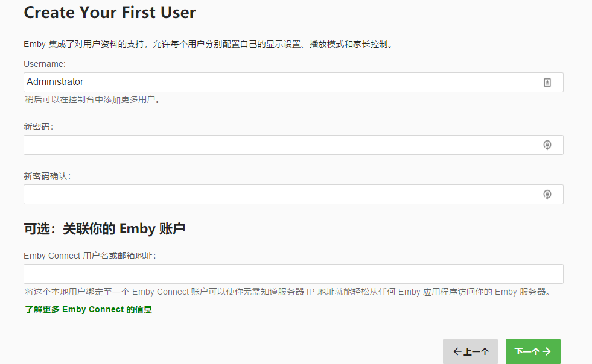Click the Create Your First User heading
This screenshot has width=592, height=364.
click(109, 13)
